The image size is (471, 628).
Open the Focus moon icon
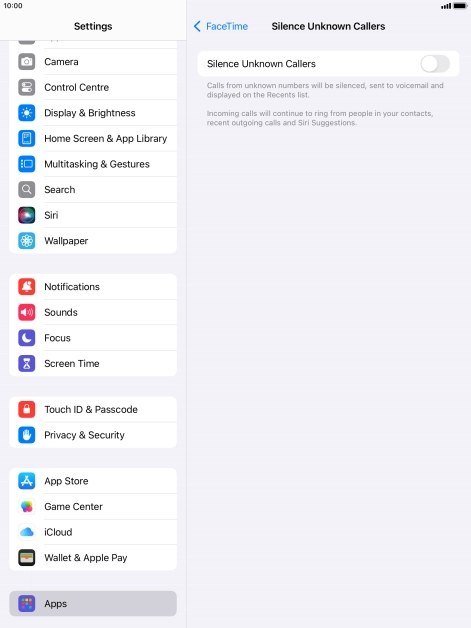27,338
